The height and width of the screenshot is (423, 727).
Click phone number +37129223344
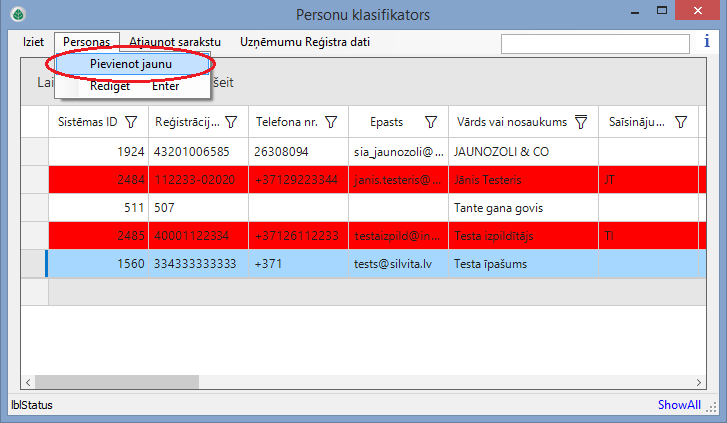tap(299, 180)
